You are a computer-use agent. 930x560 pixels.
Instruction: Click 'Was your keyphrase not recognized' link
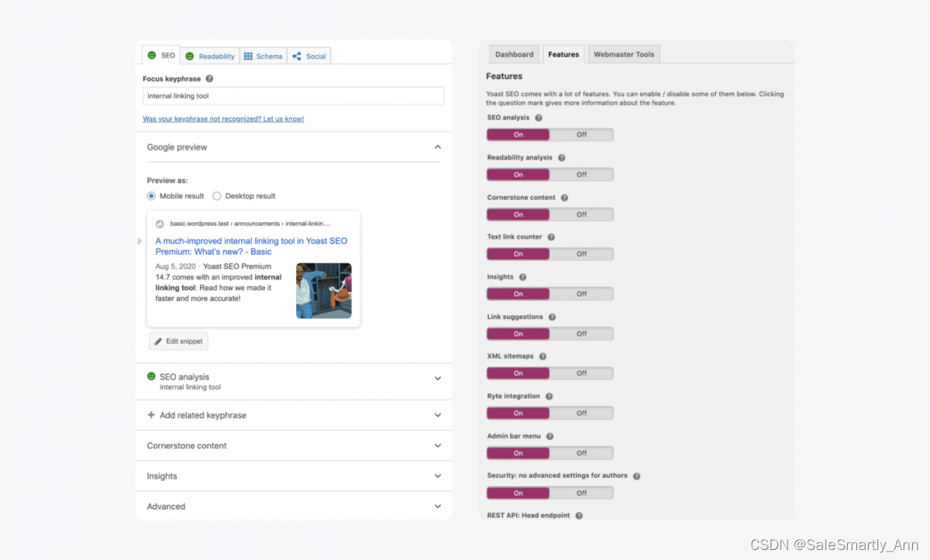tap(223, 119)
